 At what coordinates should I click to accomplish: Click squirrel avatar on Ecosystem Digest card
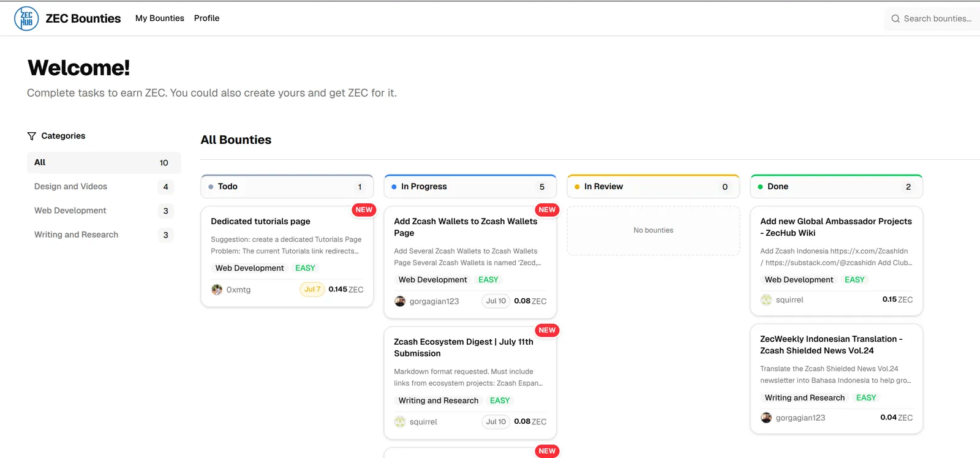click(x=400, y=422)
